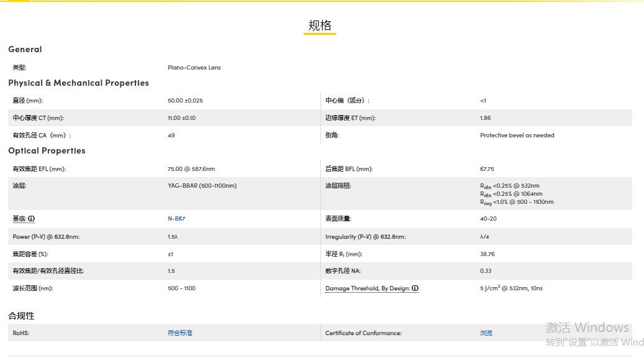Click the Optical Properties section heading
The height and width of the screenshot is (363, 644).
coord(47,150)
